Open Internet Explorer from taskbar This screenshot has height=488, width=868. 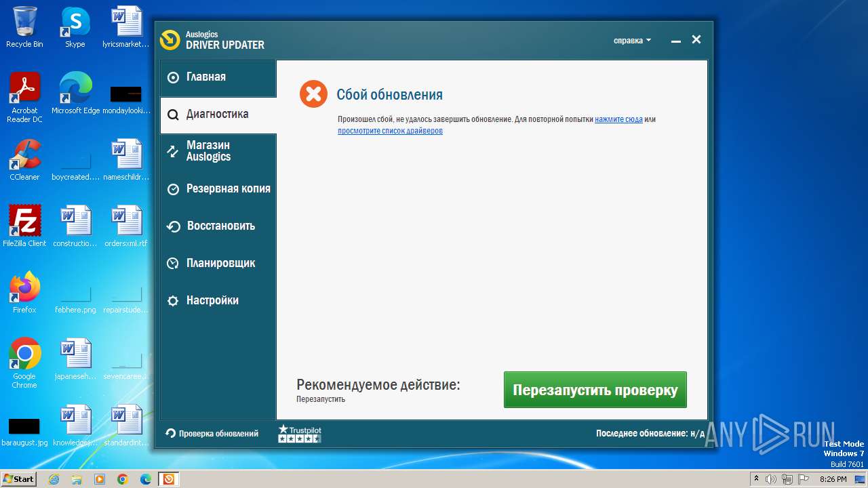tap(54, 479)
